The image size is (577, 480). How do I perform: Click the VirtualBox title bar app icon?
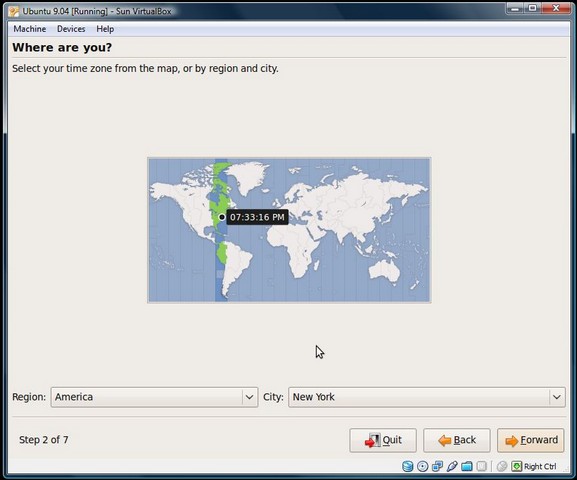[x=14, y=11]
